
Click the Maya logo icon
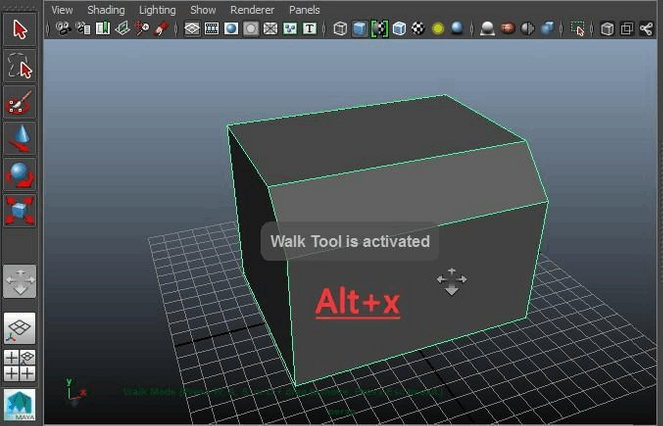20,405
